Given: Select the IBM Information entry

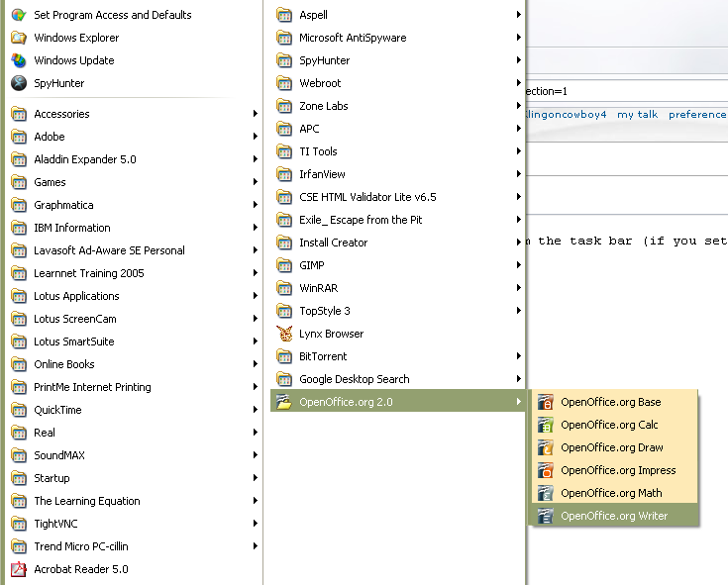Looking at the screenshot, I should pyautogui.click(x=134, y=228).
